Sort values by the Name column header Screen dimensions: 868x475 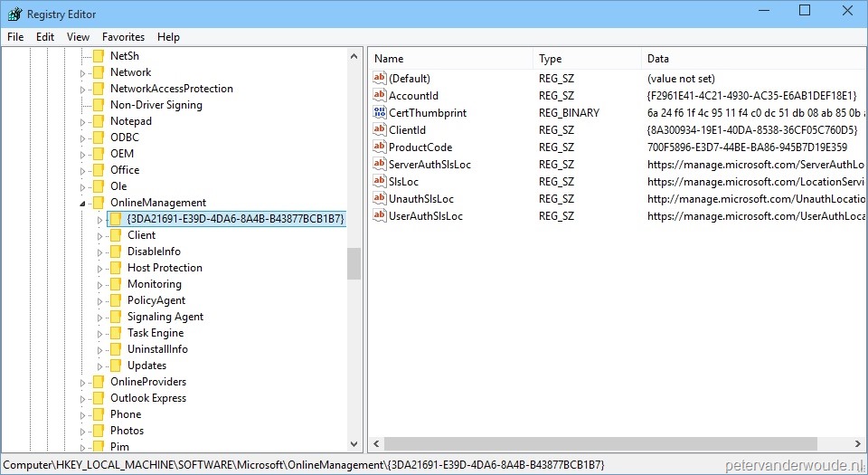(450, 59)
